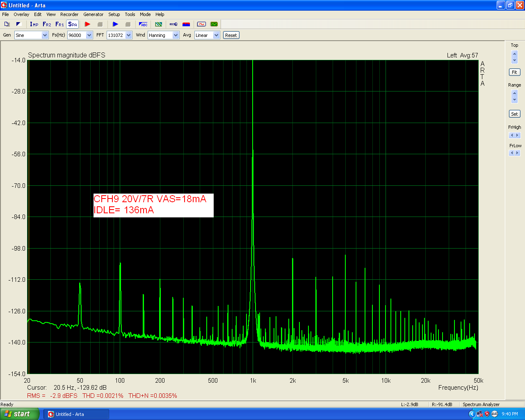Increase graph Top with up arrow
525x420 pixels.
point(514,54)
